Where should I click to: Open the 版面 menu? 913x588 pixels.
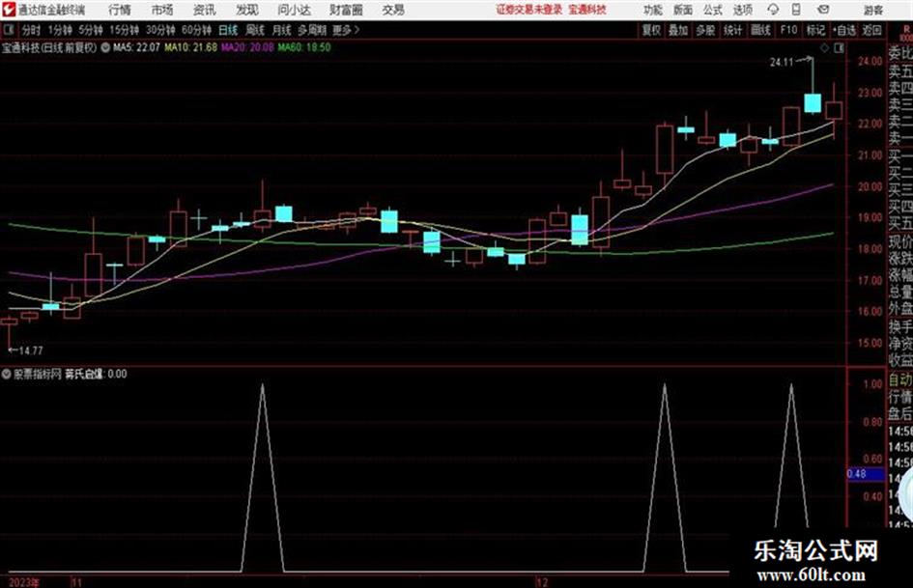(x=682, y=10)
